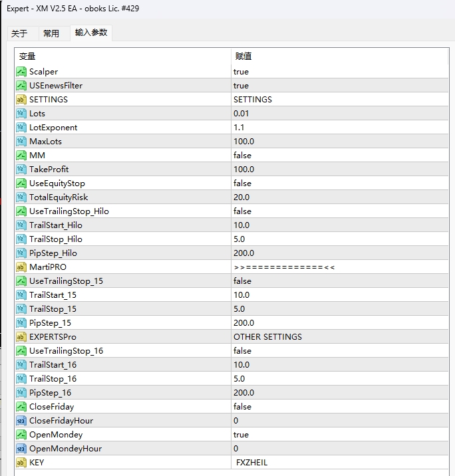455x476 pixels.
Task: Click the integer icon beside OpenMondeyHour
Action: click(21, 449)
